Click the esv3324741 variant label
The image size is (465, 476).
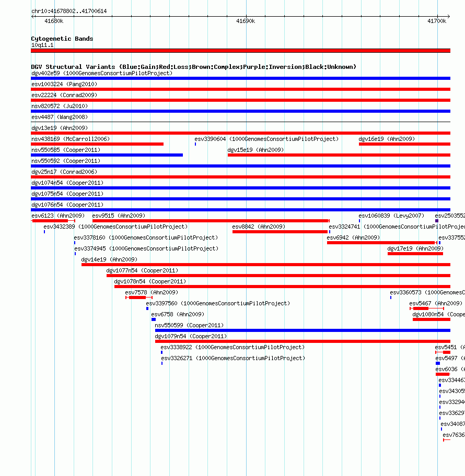(397, 227)
